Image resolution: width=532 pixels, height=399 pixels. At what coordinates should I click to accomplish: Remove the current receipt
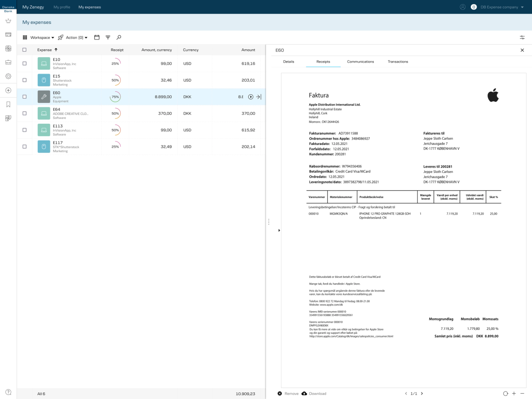click(288, 394)
